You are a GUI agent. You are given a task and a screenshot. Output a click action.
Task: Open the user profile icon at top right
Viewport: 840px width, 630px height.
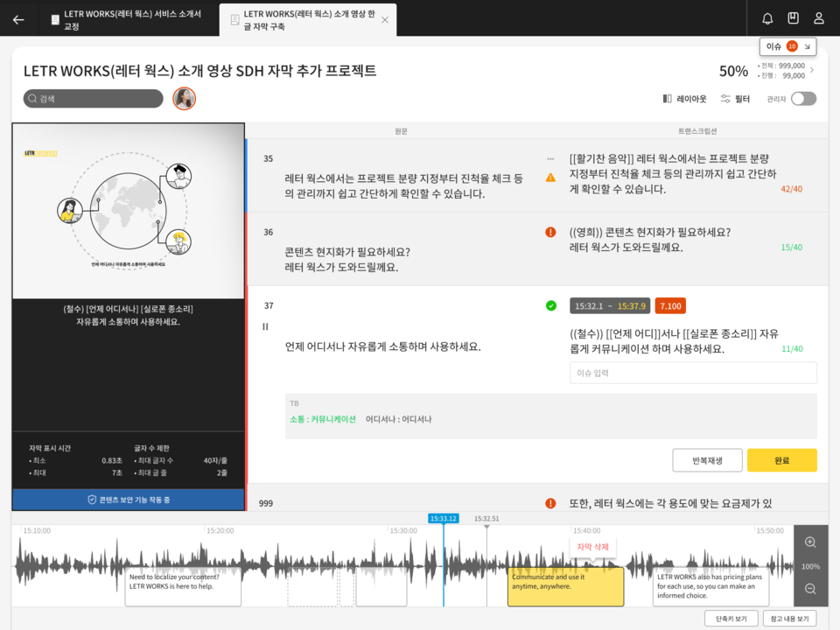(x=821, y=17)
